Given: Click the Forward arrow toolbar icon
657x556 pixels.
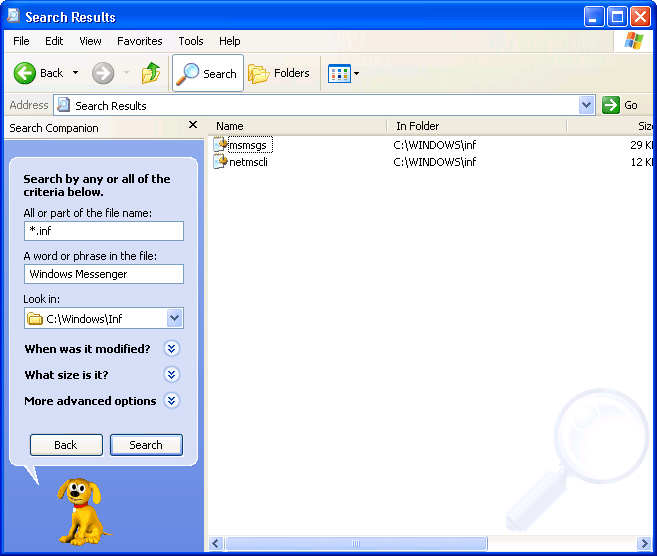Looking at the screenshot, I should (x=102, y=73).
